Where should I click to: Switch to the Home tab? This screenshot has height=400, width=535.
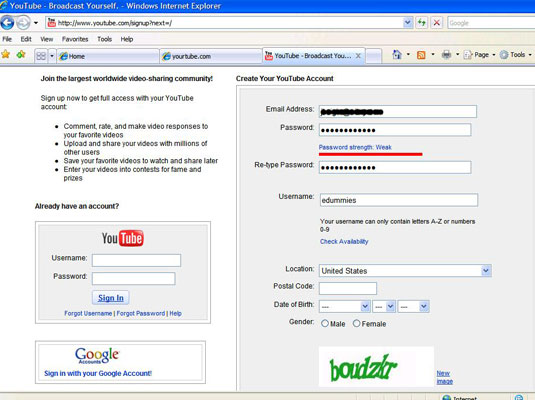[108, 56]
